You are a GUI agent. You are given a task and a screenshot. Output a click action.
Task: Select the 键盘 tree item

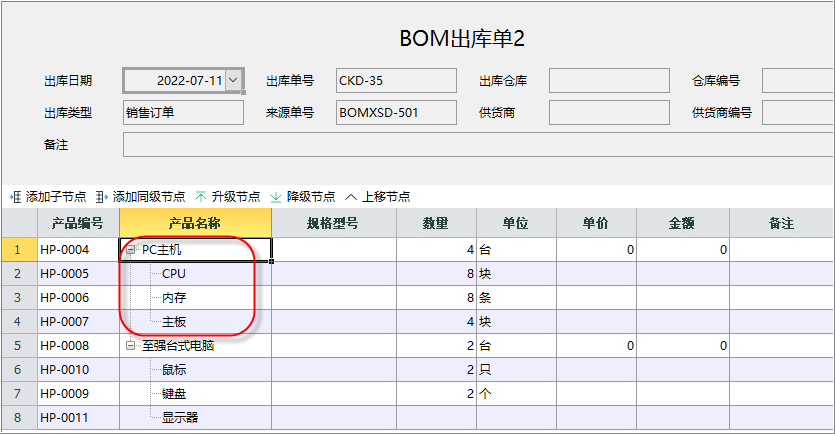click(x=174, y=394)
